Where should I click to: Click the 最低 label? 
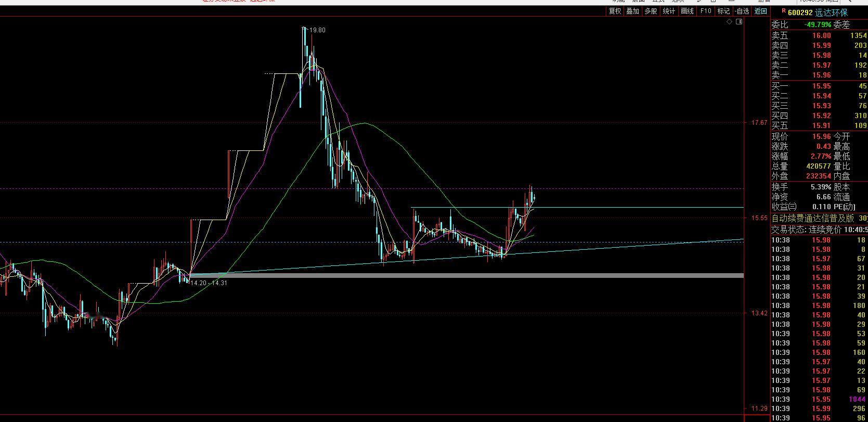841,156
